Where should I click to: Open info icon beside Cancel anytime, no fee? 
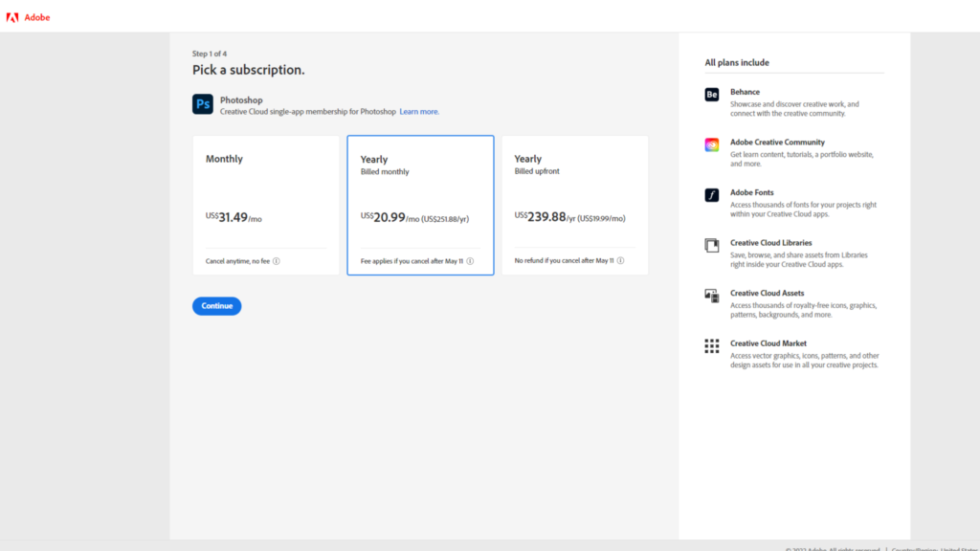[277, 261]
